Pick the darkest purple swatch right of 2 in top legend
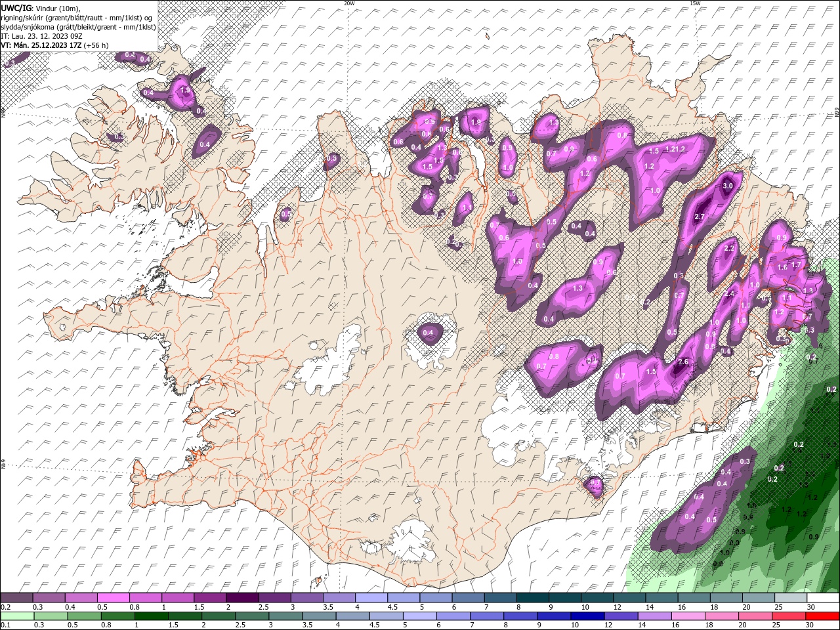This screenshot has height=630, width=840. coord(242,598)
